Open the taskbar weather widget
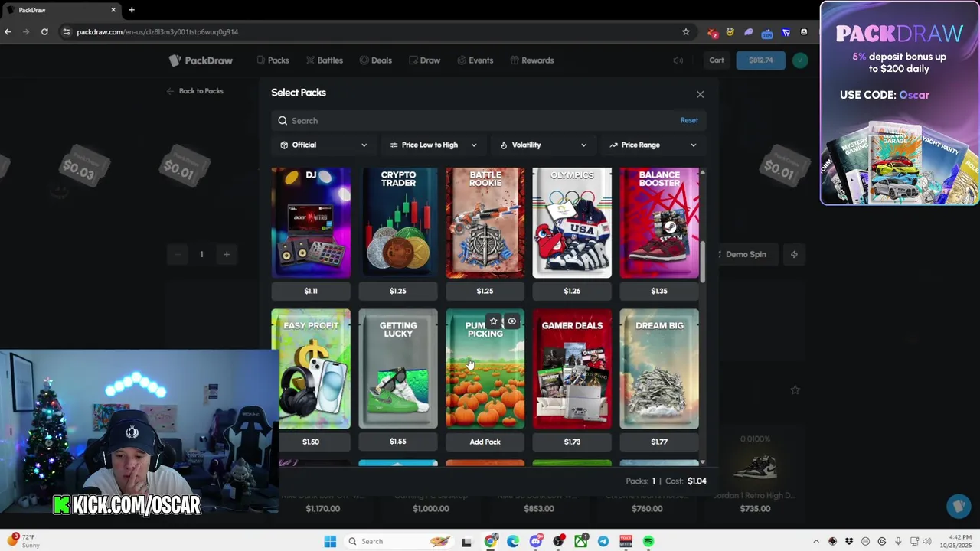 (x=24, y=541)
